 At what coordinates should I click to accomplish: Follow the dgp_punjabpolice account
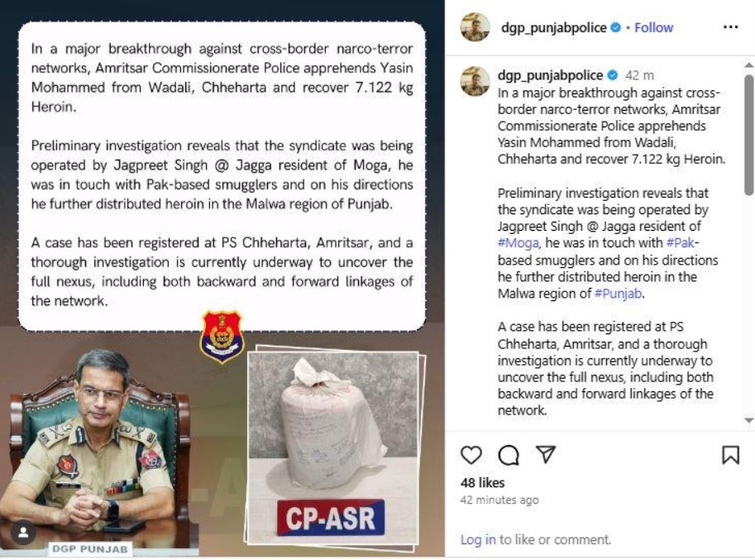click(653, 28)
